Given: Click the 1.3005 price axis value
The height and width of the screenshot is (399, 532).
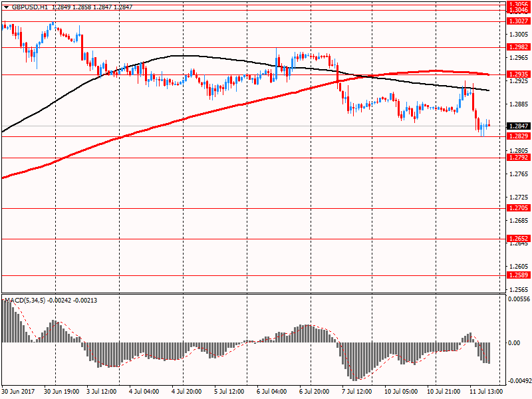Looking at the screenshot, I should click(x=519, y=35).
